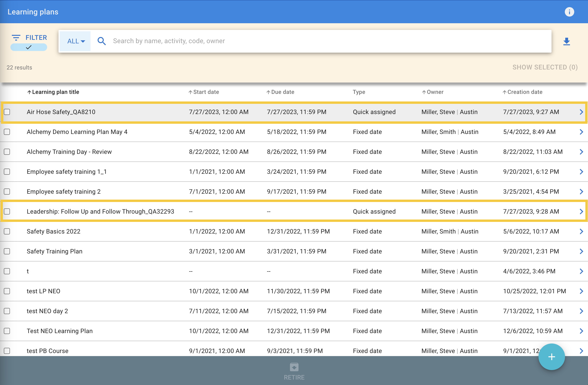Click Safety Basics 2022 title text

(x=53, y=231)
